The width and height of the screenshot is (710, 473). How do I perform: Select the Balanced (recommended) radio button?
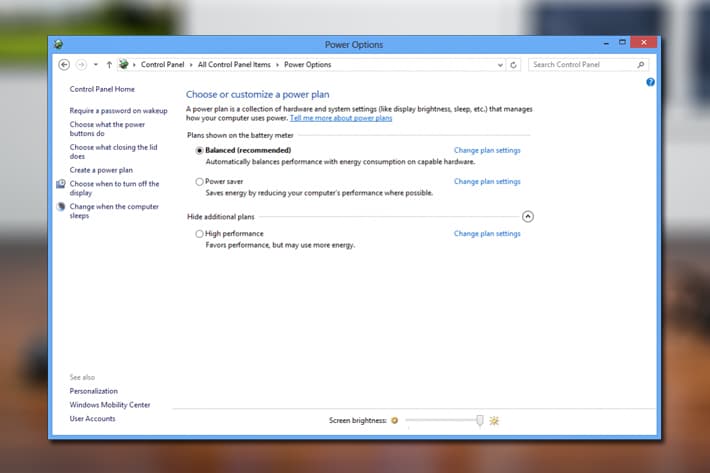tap(199, 150)
